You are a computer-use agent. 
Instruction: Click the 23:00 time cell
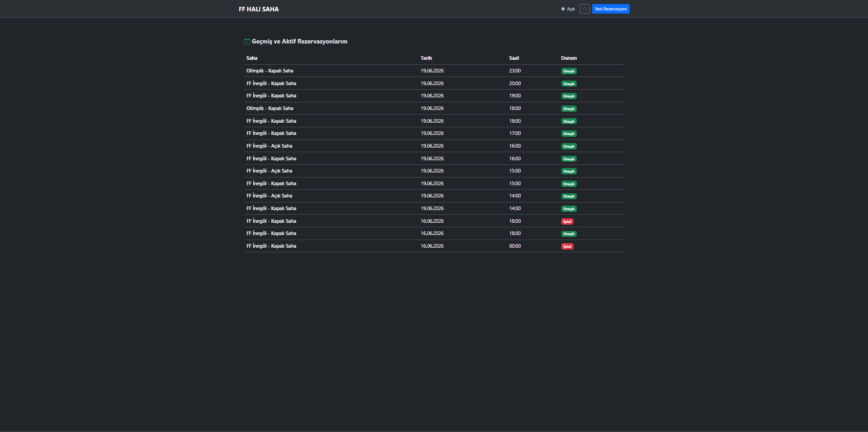click(x=515, y=71)
